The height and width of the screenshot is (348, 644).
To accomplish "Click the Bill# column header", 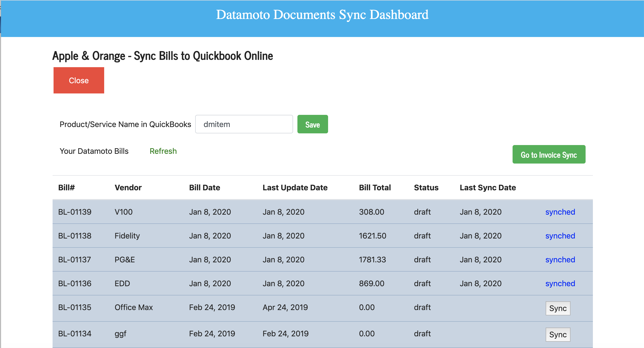I will click(x=66, y=187).
